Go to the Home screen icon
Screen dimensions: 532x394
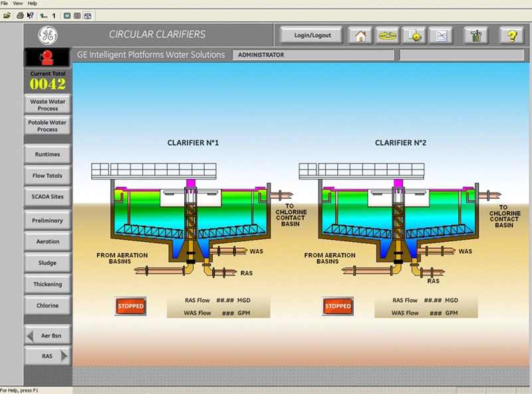(361, 35)
